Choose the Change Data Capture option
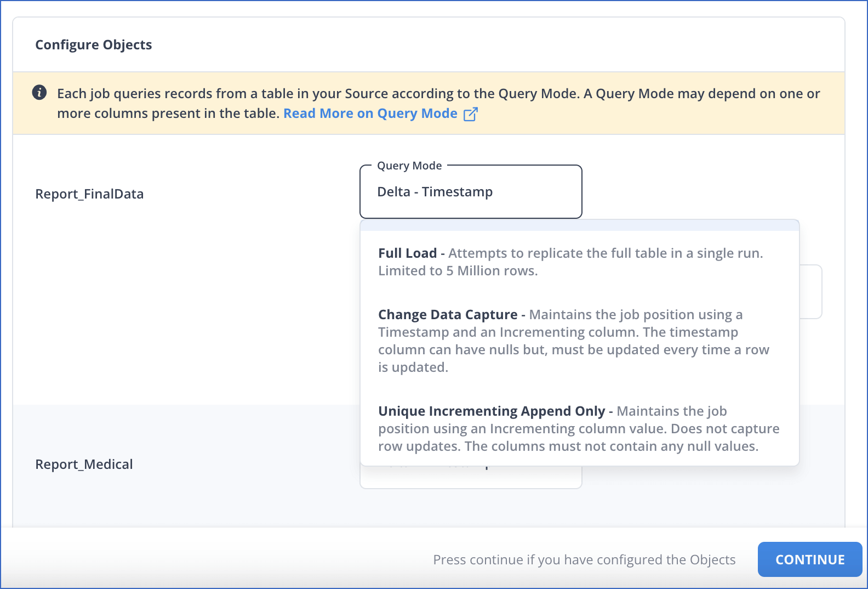Screen dimensions: 868x589 click(x=580, y=341)
